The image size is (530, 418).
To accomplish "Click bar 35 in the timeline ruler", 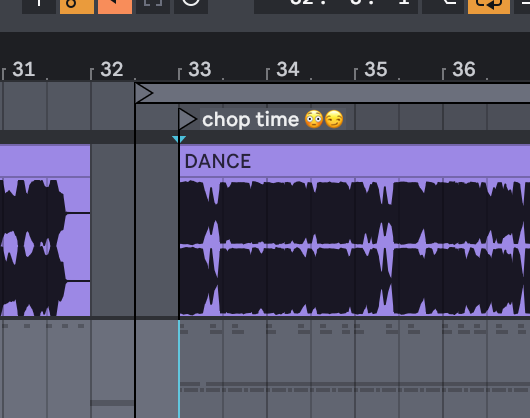I will click(x=376, y=69).
